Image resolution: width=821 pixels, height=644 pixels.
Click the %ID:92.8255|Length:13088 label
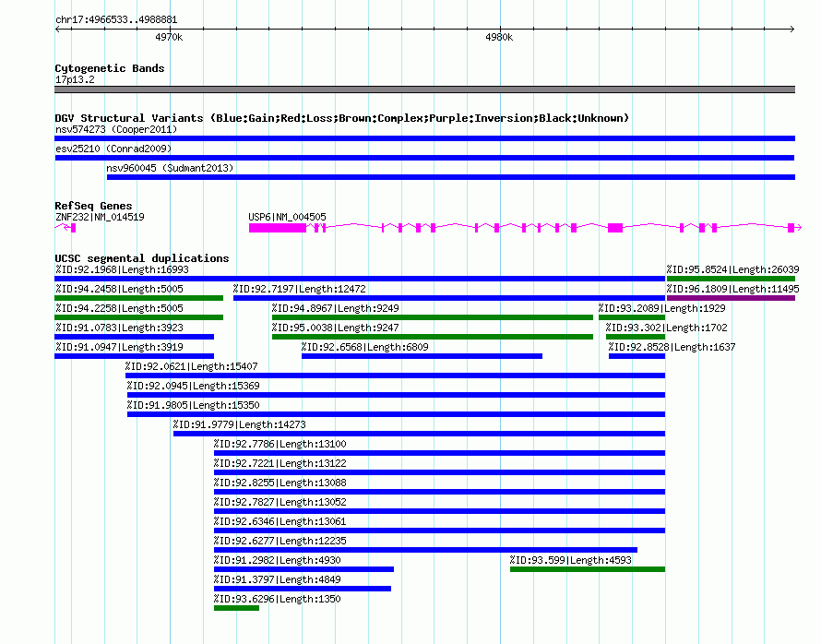click(280, 483)
